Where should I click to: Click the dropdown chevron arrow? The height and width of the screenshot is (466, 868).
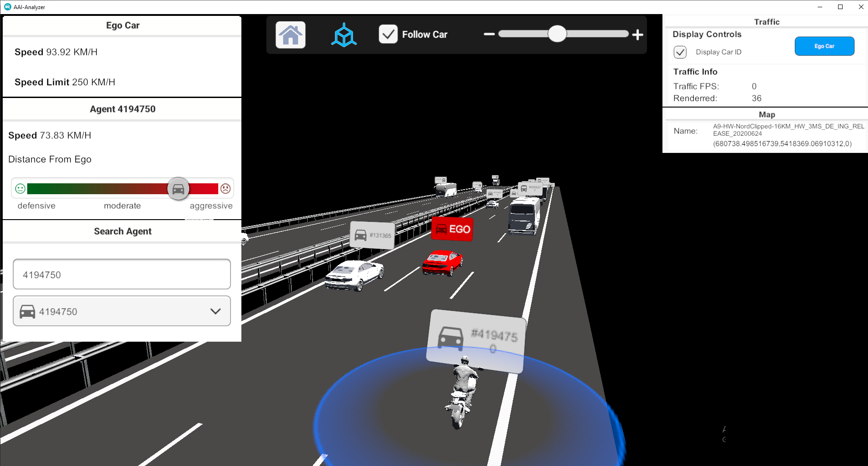coord(216,311)
